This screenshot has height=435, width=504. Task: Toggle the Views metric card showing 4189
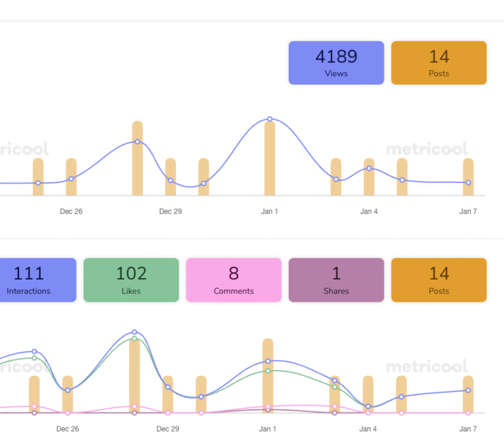(x=336, y=63)
